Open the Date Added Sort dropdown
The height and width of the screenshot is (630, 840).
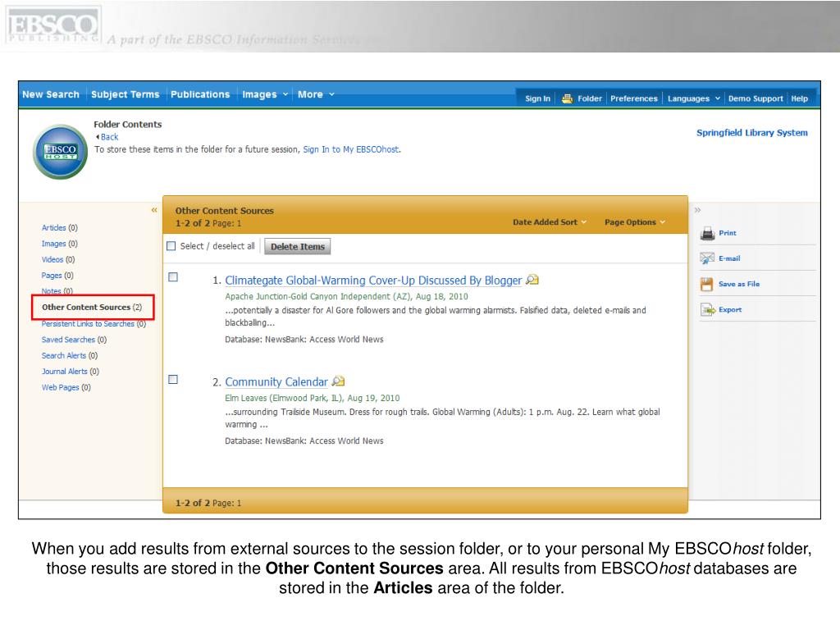(550, 221)
